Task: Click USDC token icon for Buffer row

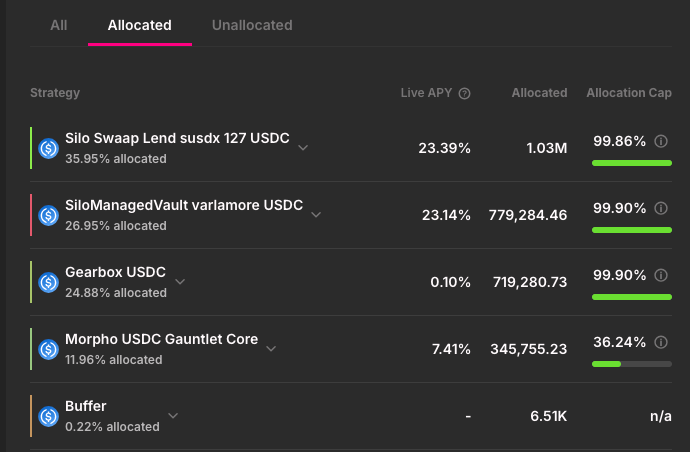Action: (48, 416)
